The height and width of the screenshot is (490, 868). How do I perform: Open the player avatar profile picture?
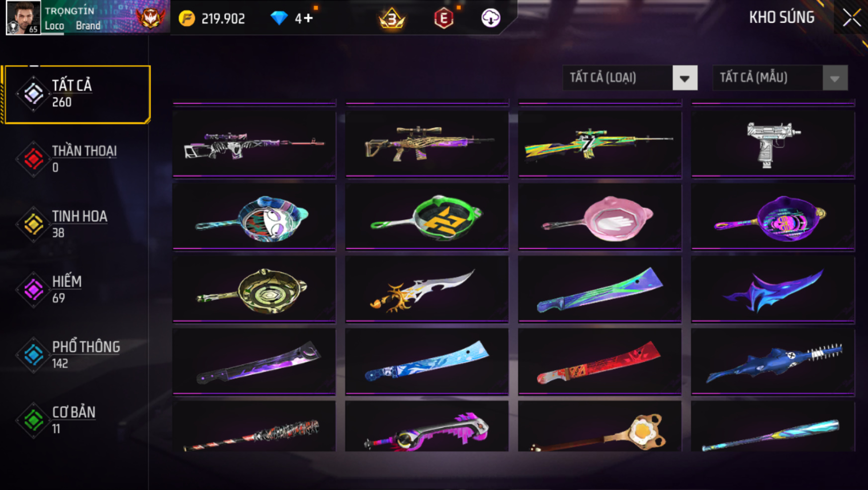click(23, 17)
